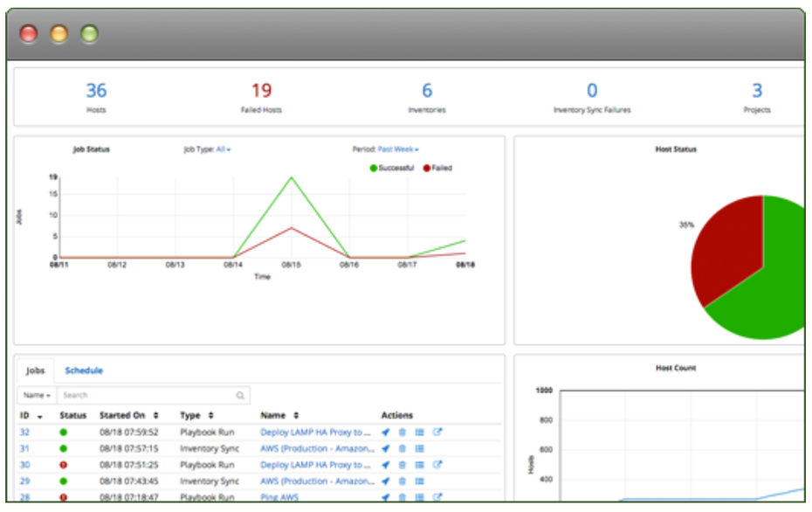Open AWS Production link for job 29
The image size is (812, 512).
point(317,481)
